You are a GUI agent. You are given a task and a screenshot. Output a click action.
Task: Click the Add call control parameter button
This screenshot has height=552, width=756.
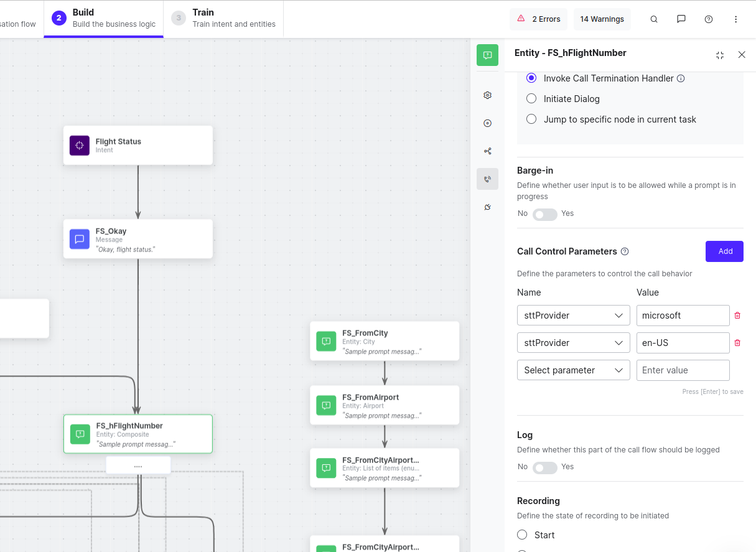click(x=724, y=251)
